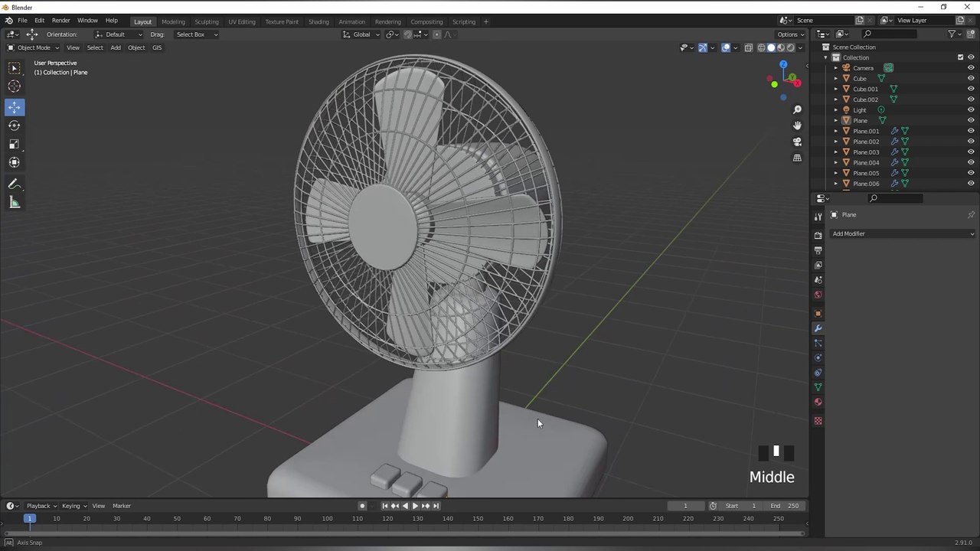Image resolution: width=980 pixels, height=551 pixels.
Task: Activate the Scale tool
Action: pyautogui.click(x=15, y=144)
